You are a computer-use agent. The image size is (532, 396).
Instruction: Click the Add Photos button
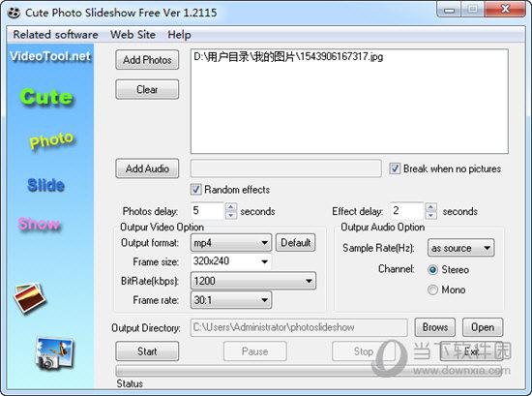pos(147,60)
